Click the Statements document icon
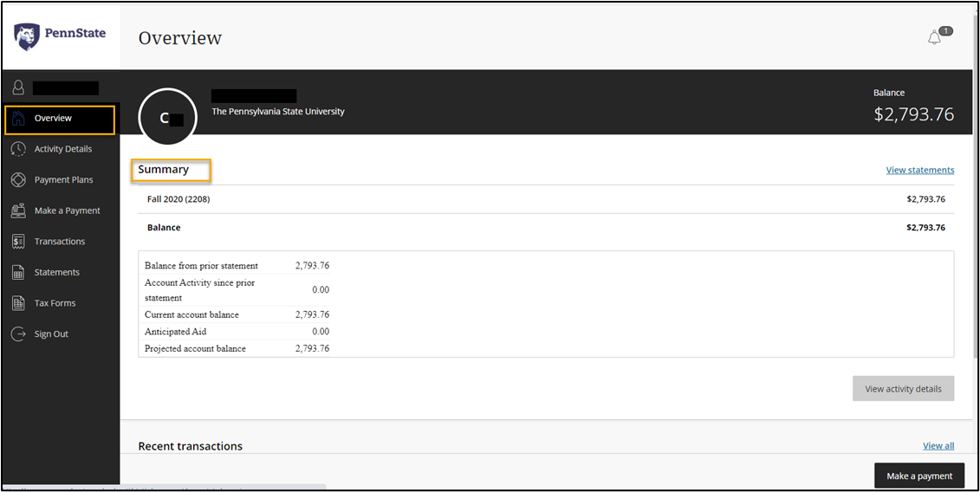Viewport: 980px width, 492px height. click(x=18, y=273)
